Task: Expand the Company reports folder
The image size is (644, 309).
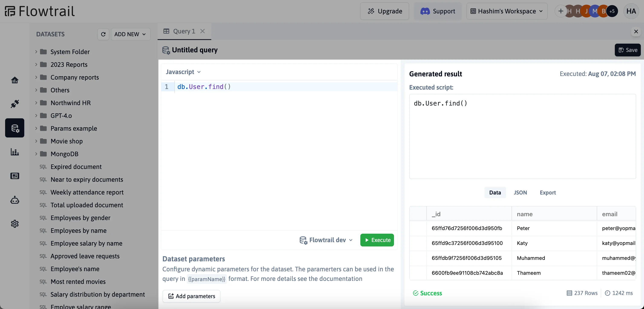Action: [36, 77]
